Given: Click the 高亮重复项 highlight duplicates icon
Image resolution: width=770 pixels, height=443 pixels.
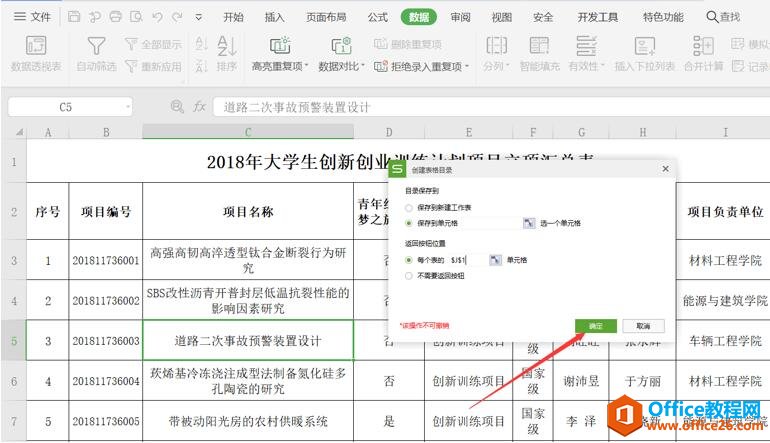Looking at the screenshot, I should click(281, 46).
